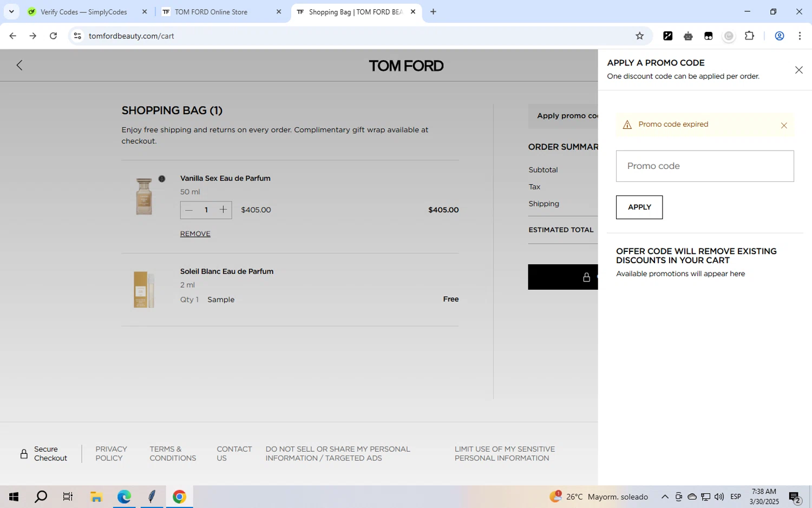Open the Terms & Conditions link

pos(173,454)
